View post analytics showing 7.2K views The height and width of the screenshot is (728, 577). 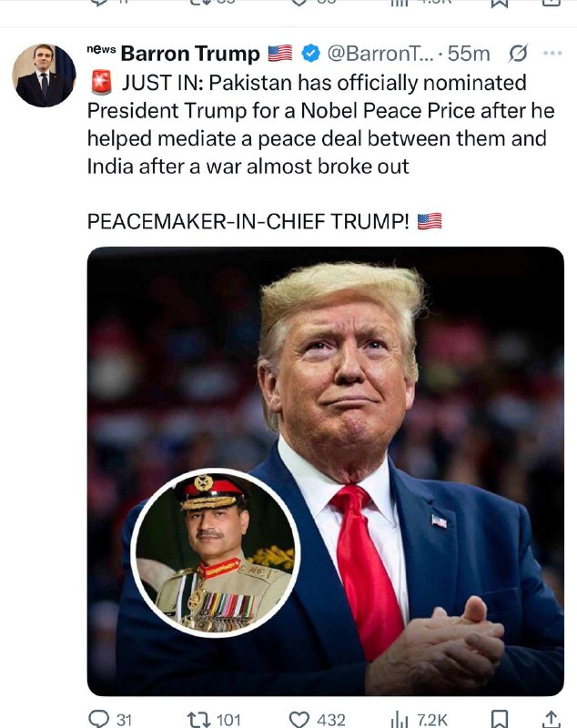pyautogui.click(x=420, y=720)
